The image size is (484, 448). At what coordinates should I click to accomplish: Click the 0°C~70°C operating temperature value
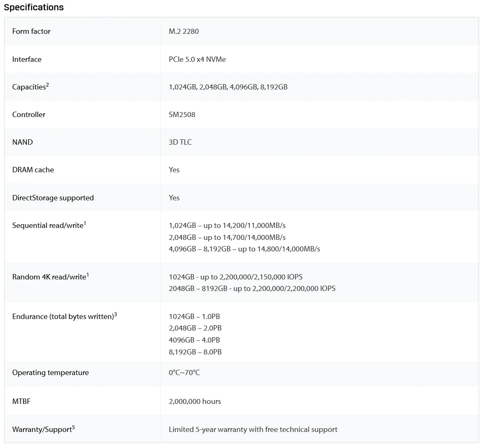coord(184,373)
